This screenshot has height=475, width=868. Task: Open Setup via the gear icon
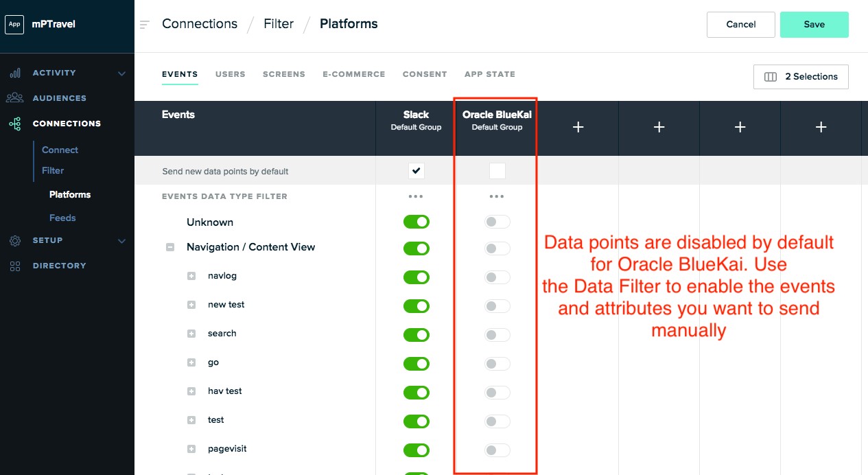15,240
